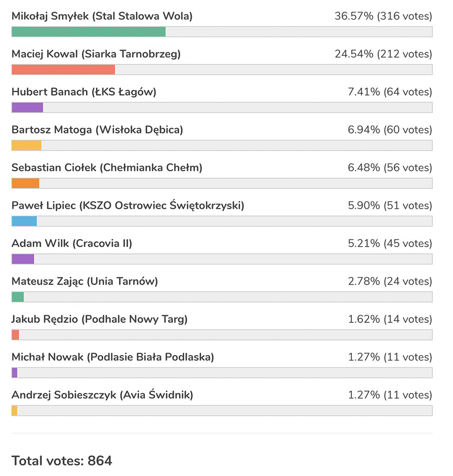Image resolution: width=453 pixels, height=476 pixels.
Task: Click the 36.57% (316 votes) result text
Action: (383, 17)
